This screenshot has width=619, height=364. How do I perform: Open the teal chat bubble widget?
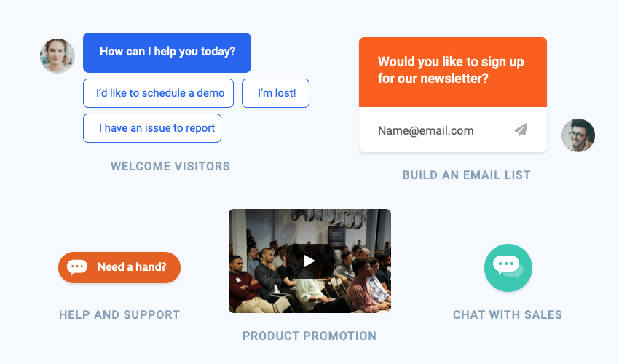[x=508, y=267]
